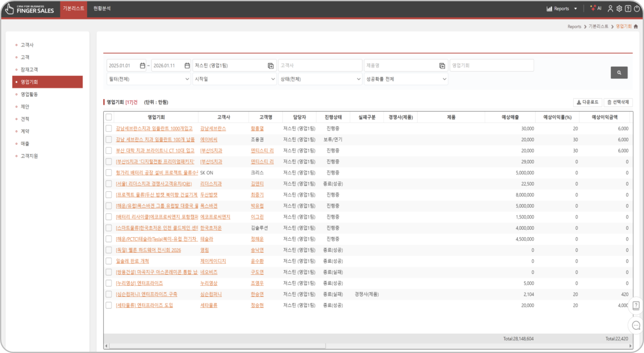Open the 상태(전체) status dropdown
644x353 pixels.
coord(320,79)
